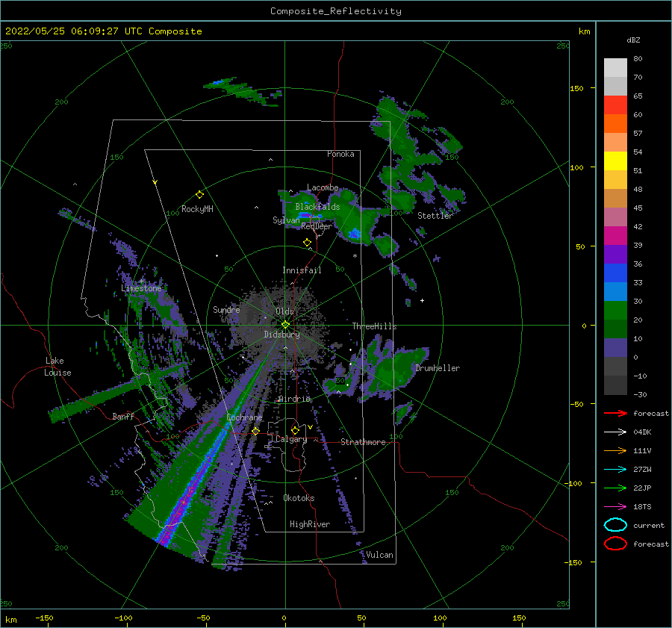Click the cyan current ellipse icon

(615, 525)
